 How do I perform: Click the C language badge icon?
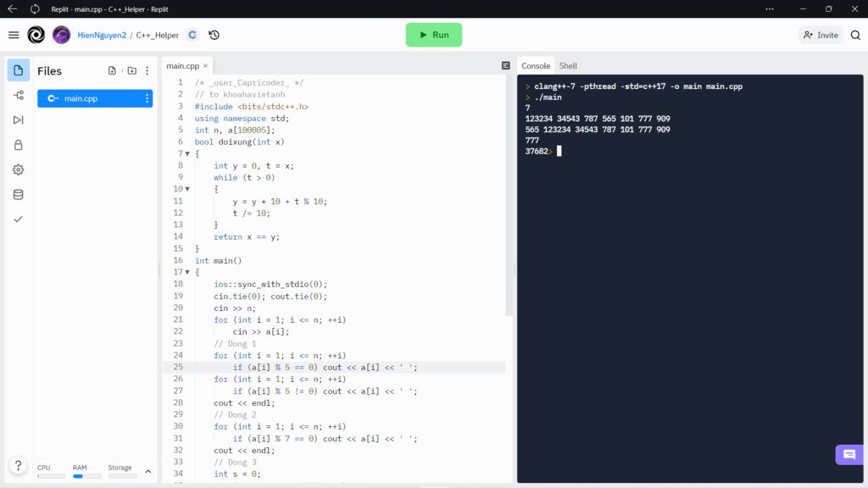(x=192, y=35)
